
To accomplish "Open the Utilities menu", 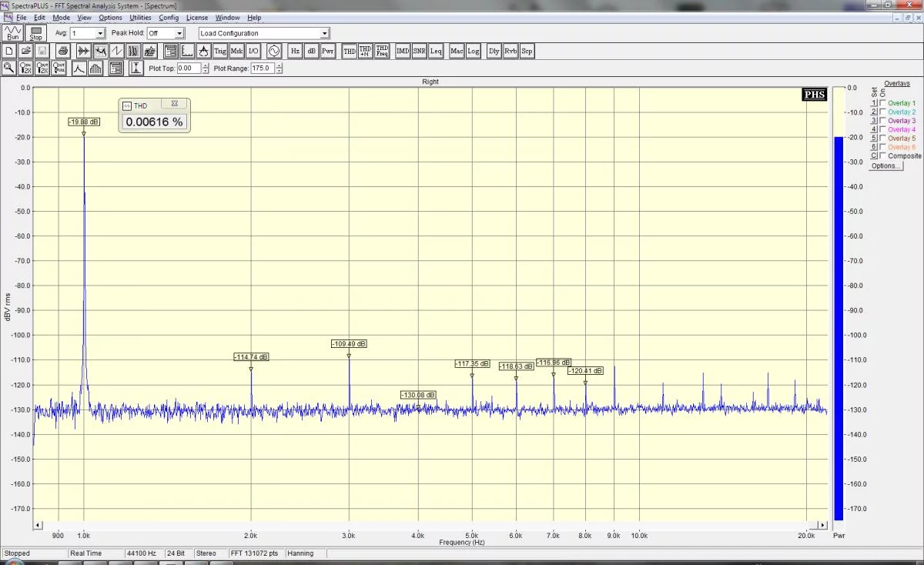I will [x=140, y=17].
